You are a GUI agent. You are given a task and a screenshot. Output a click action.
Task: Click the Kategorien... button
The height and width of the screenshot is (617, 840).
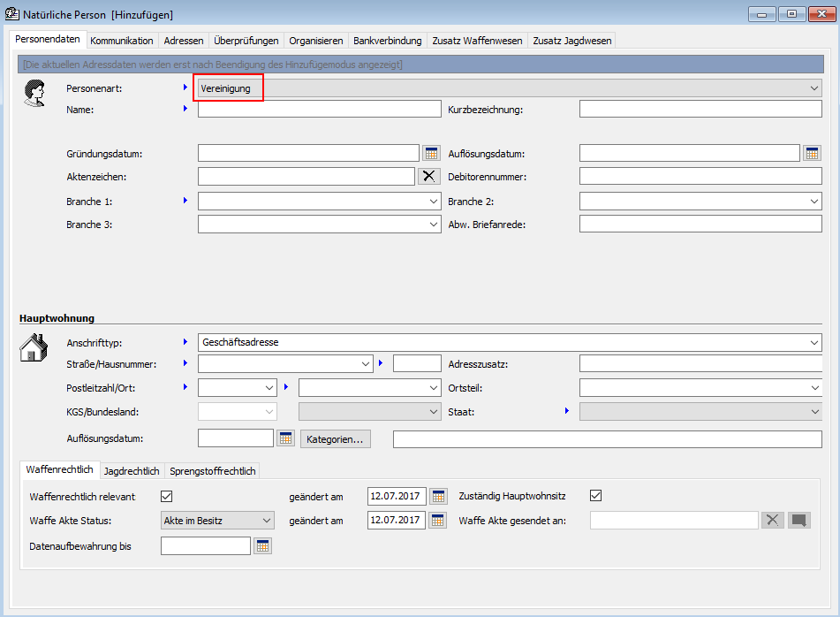tap(336, 438)
